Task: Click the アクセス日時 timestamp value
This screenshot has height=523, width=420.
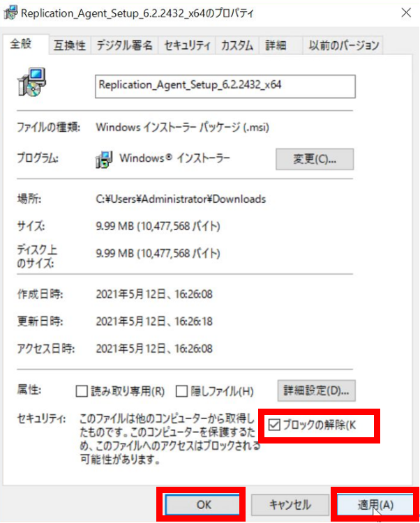Action: pos(154,349)
